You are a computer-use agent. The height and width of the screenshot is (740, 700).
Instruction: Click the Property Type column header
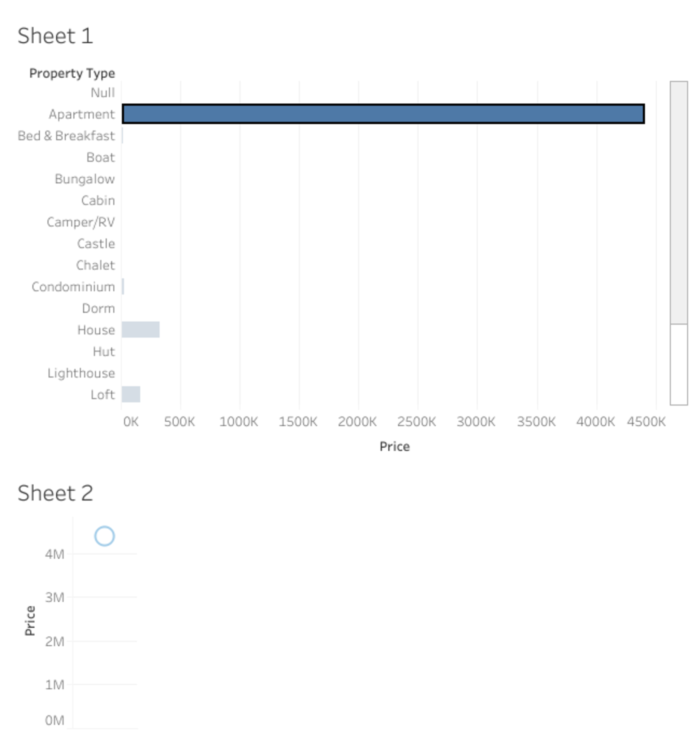[x=72, y=73]
